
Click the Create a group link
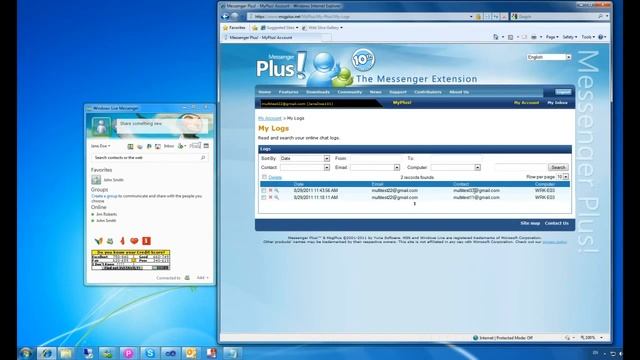[x=104, y=196]
